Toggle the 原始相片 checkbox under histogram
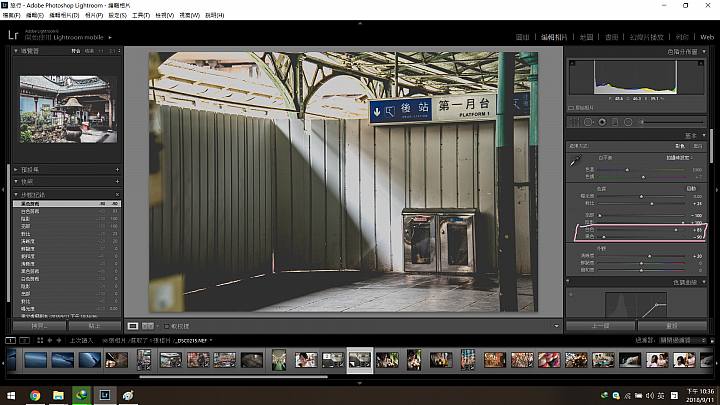Viewport: 720px width, 405px height. coord(571,108)
